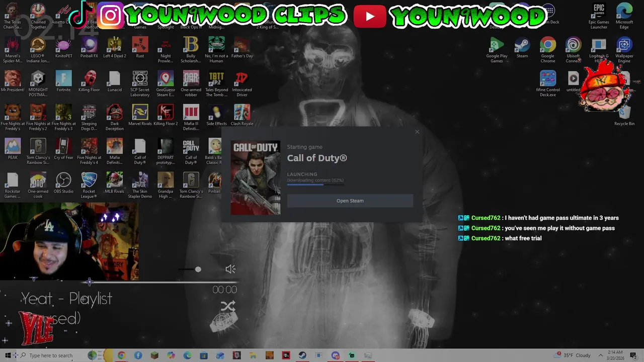The width and height of the screenshot is (644, 362).
Task: Open the Rust desktop shortcut
Action: click(x=140, y=48)
